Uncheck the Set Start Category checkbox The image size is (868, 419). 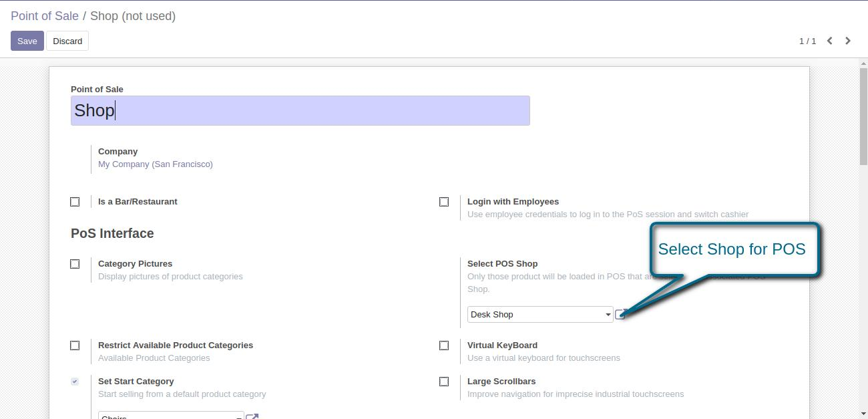pyautogui.click(x=75, y=382)
